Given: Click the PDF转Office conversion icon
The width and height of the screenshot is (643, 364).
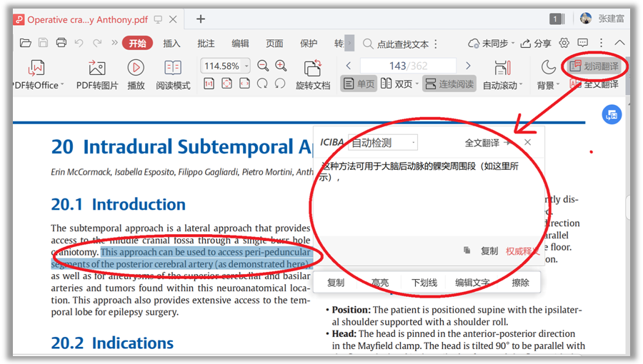Looking at the screenshot, I should click(x=36, y=69).
